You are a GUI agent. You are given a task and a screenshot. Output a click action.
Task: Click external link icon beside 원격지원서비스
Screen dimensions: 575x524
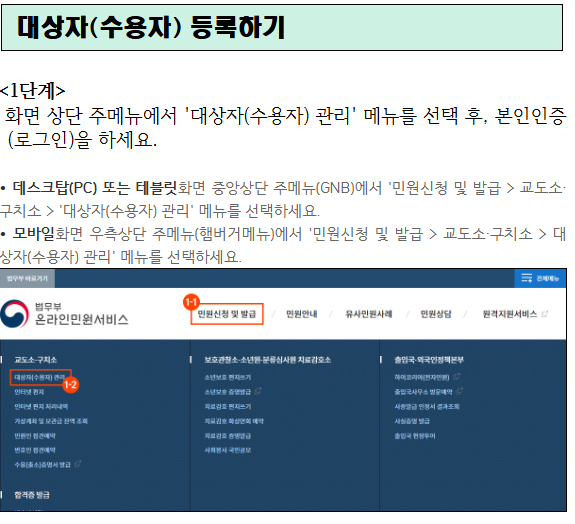(545, 314)
